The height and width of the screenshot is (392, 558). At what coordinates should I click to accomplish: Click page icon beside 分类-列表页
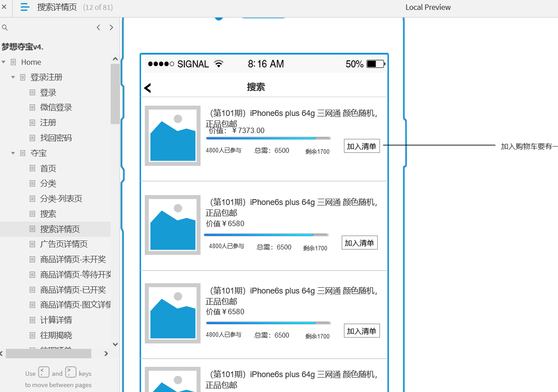(x=32, y=199)
